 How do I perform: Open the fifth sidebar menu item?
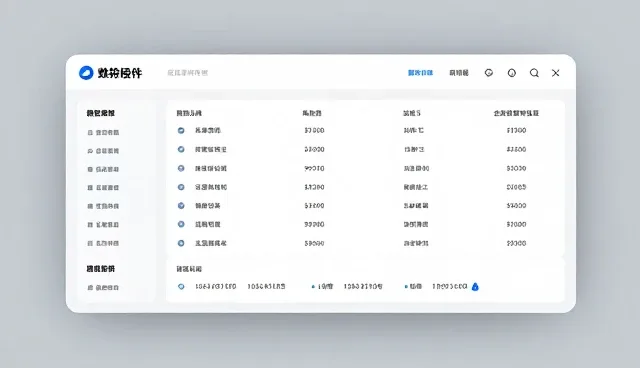[103, 206]
